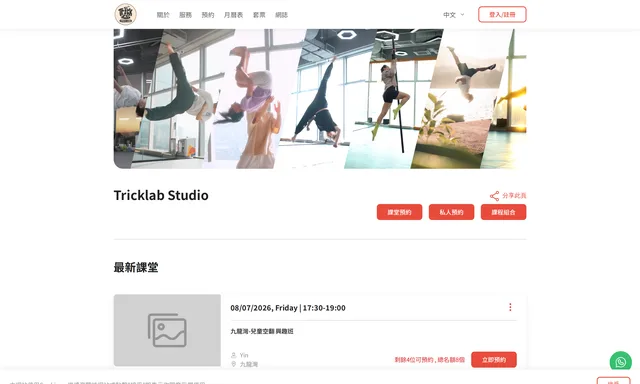Open the WhatsApp chat floating icon
The image size is (640, 384).
tap(621, 362)
